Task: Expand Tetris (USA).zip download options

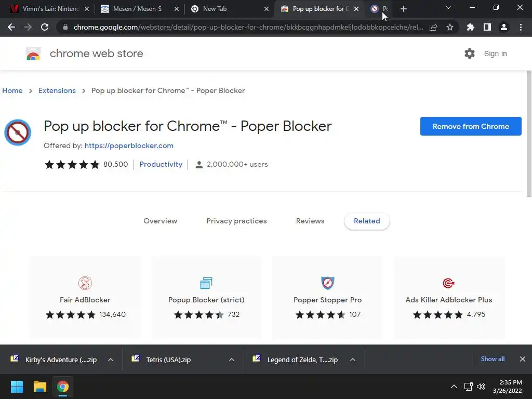Action: [232, 360]
